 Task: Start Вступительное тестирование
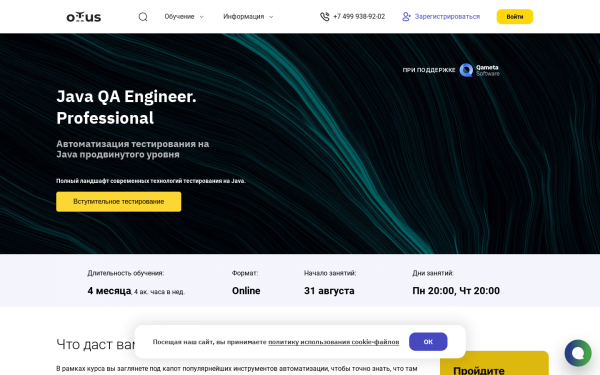119,202
